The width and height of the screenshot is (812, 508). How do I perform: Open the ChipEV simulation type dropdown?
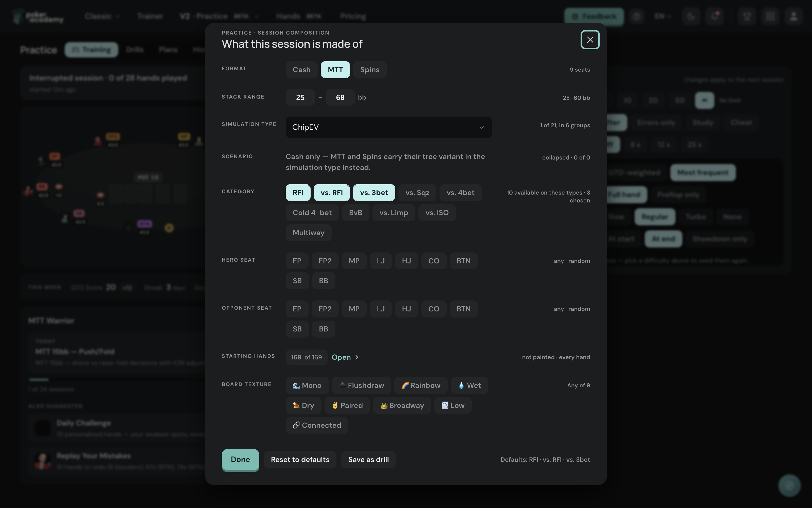click(x=388, y=127)
